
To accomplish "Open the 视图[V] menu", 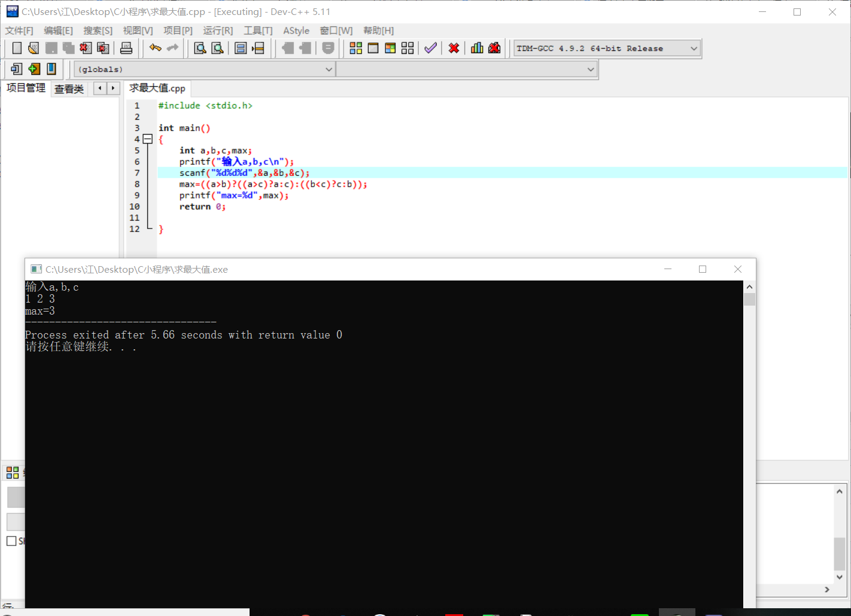I will pos(138,31).
